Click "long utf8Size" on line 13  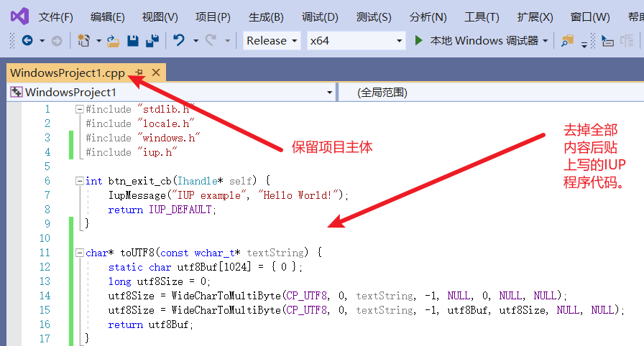point(146,281)
